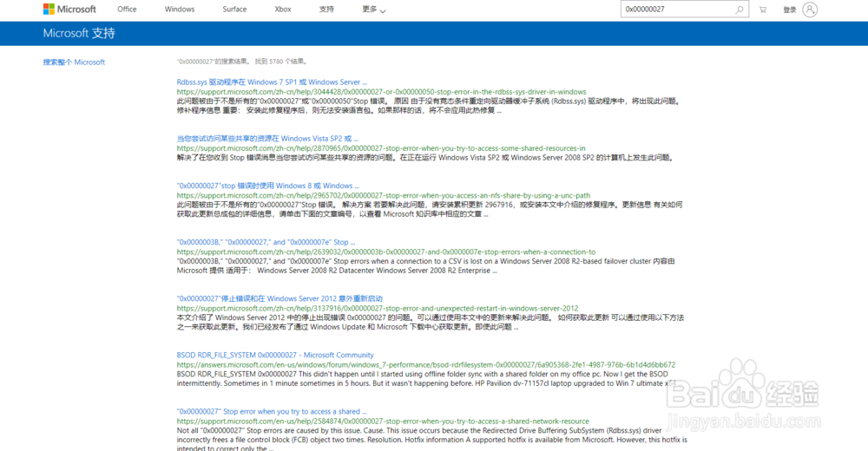This screenshot has height=451, width=868.
Task: Click the Microsoft 支持 header title
Action: [79, 33]
